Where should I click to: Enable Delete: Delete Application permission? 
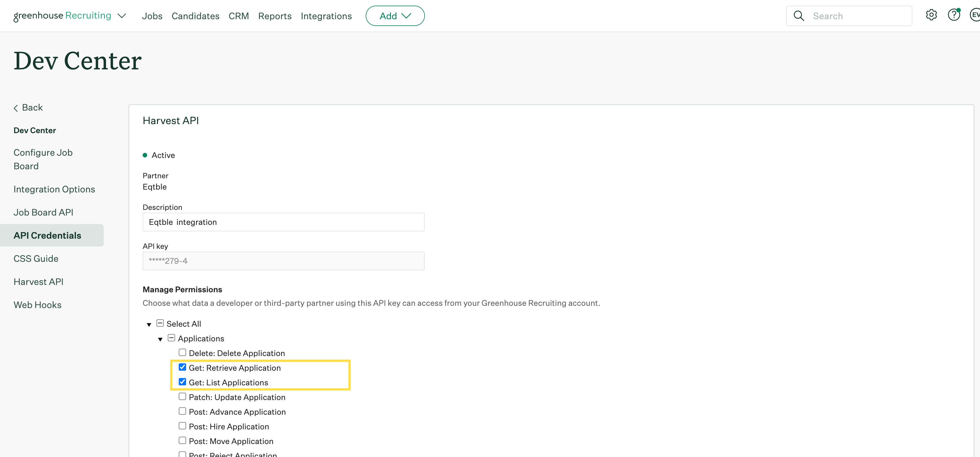[x=183, y=352]
